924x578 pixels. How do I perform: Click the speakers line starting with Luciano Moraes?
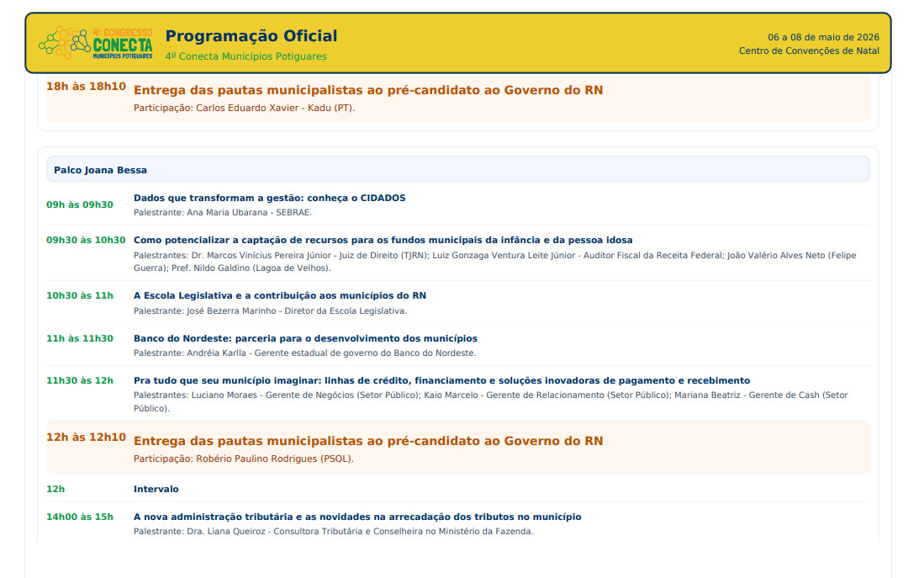pyautogui.click(x=491, y=401)
